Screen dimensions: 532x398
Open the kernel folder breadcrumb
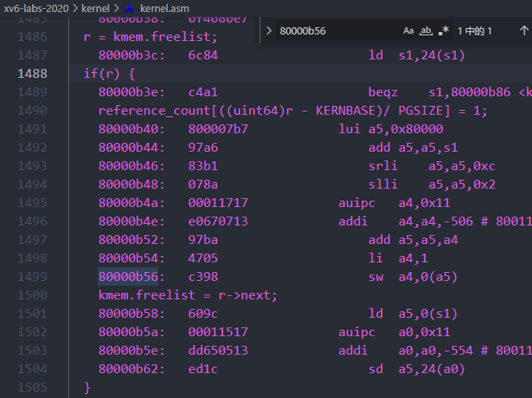tap(95, 8)
